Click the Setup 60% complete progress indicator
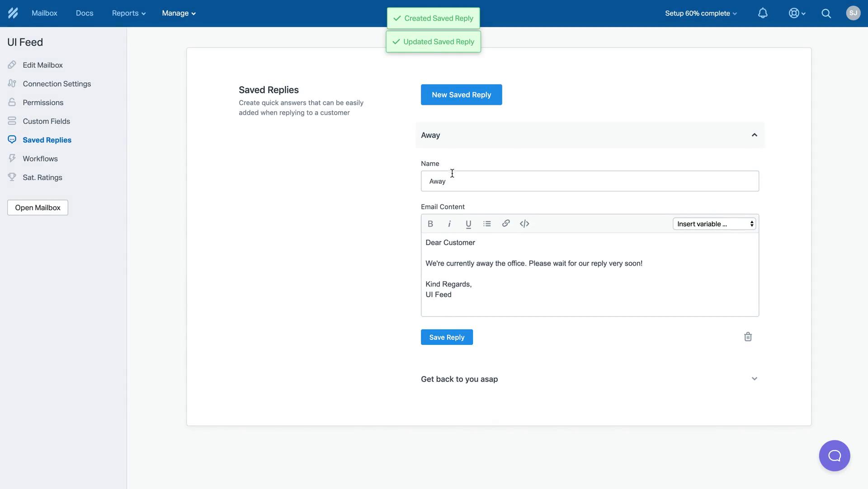Screen dimensions: 868x489 pos(700,13)
